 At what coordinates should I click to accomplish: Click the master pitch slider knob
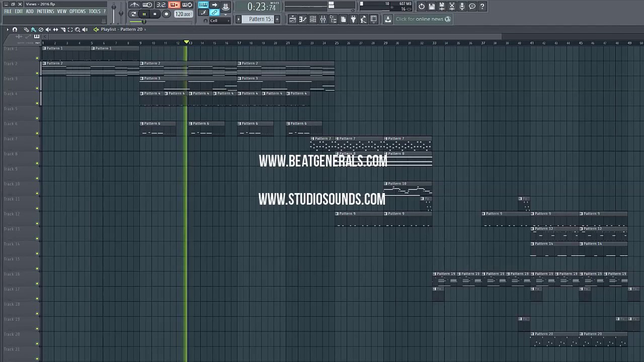[121, 13]
